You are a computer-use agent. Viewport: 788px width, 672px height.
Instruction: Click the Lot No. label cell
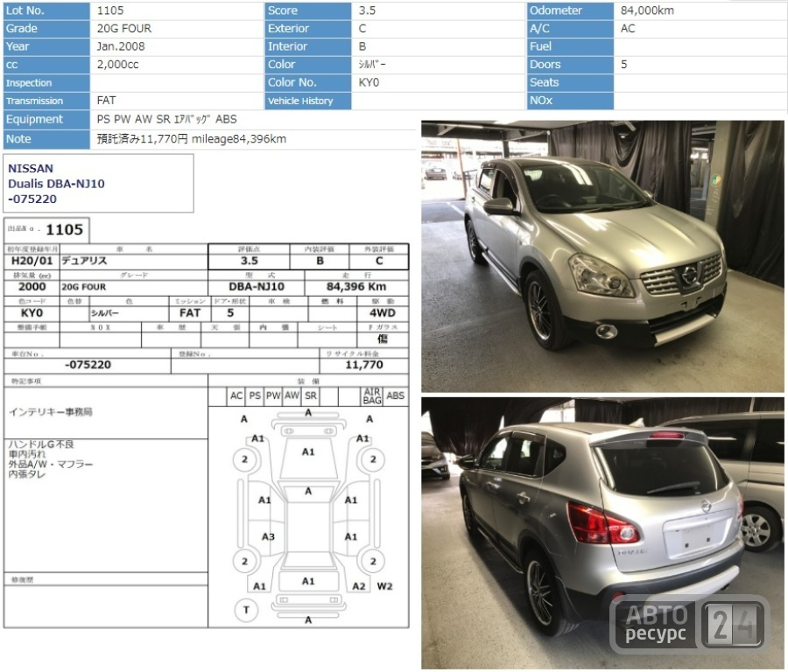[x=46, y=10]
